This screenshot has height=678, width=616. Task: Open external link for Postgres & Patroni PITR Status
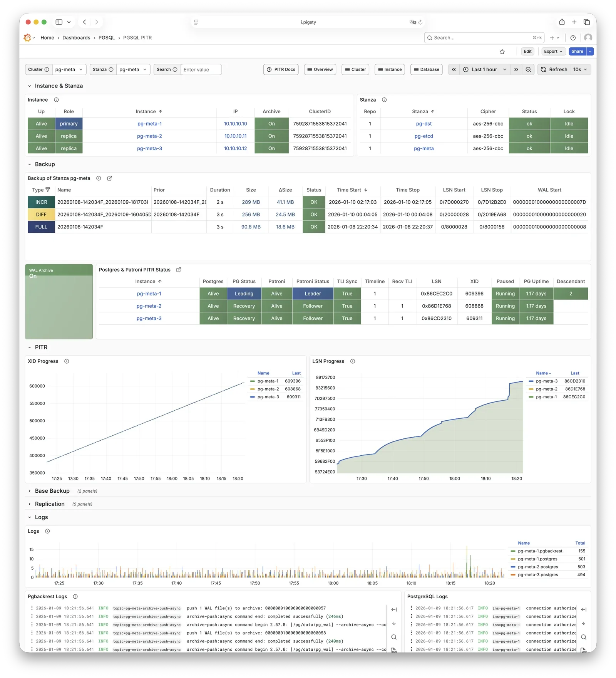(179, 270)
